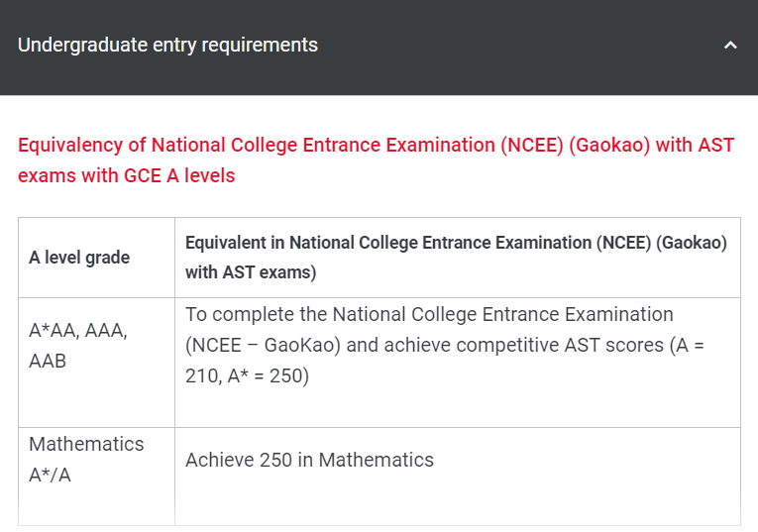
Task: Click the "A*AA, AAA," grade text
Action: (x=78, y=331)
